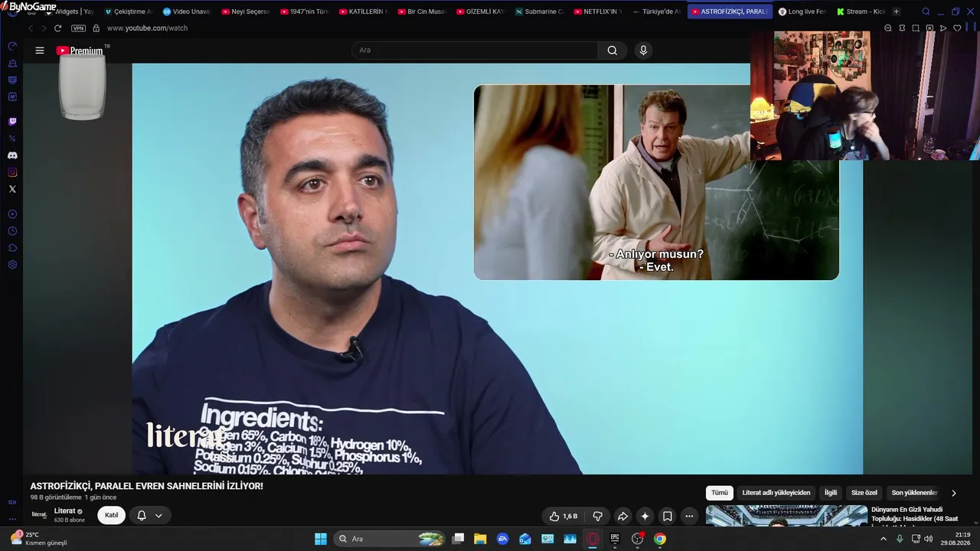
Task: Open the YouTube hamburger guide menu
Action: [x=40, y=51]
